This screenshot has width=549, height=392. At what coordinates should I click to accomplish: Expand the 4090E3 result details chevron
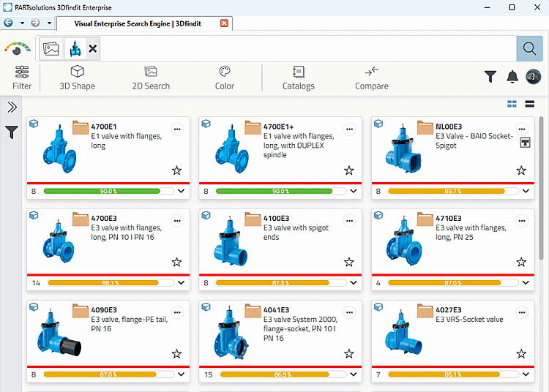(x=181, y=374)
